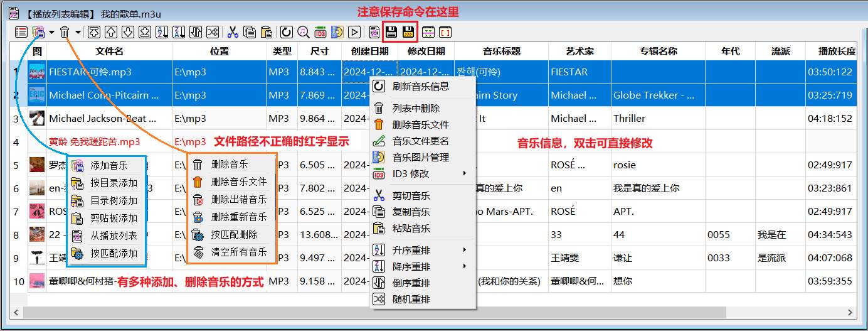Screen dimensions: 868x331
Task: Expand the add music dropdown arrow
Action: pyautogui.click(x=51, y=32)
